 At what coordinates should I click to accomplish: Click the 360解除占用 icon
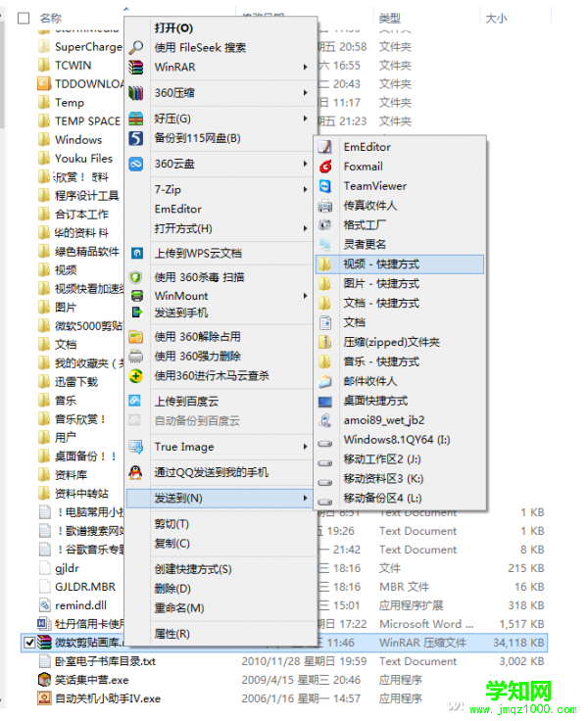[136, 337]
